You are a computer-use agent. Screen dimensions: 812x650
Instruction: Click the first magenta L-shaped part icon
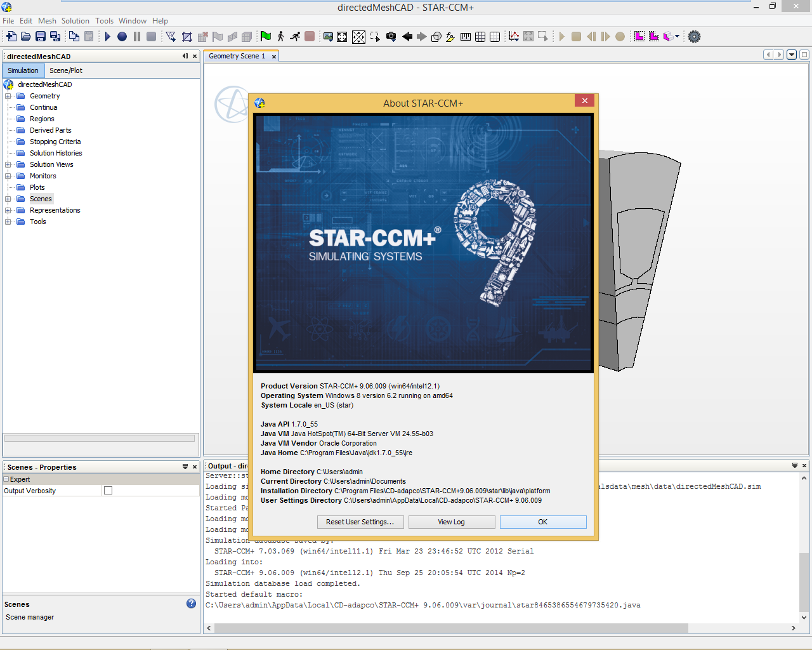point(639,37)
